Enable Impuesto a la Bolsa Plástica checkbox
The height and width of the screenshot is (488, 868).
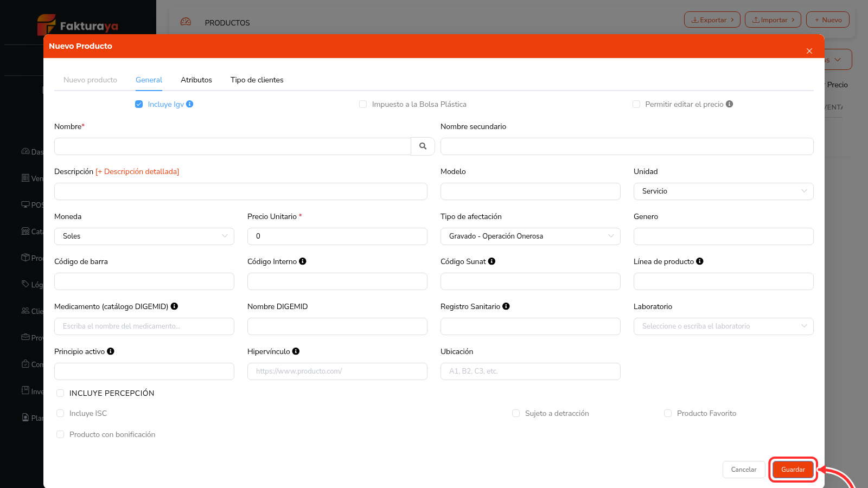click(363, 104)
